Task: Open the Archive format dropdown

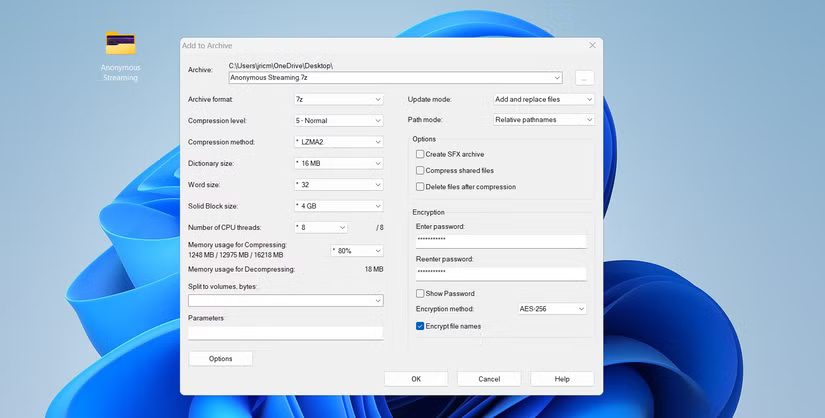Action: 338,99
